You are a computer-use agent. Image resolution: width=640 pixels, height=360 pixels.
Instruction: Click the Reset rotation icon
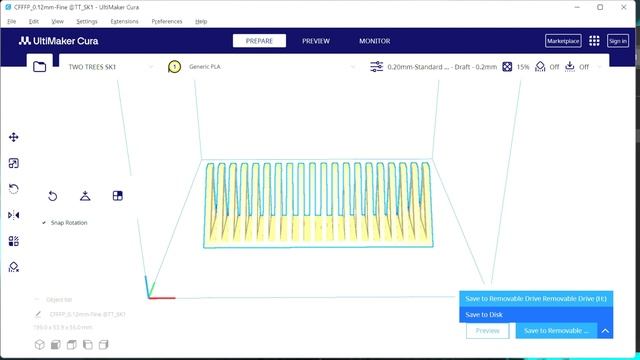(53, 196)
